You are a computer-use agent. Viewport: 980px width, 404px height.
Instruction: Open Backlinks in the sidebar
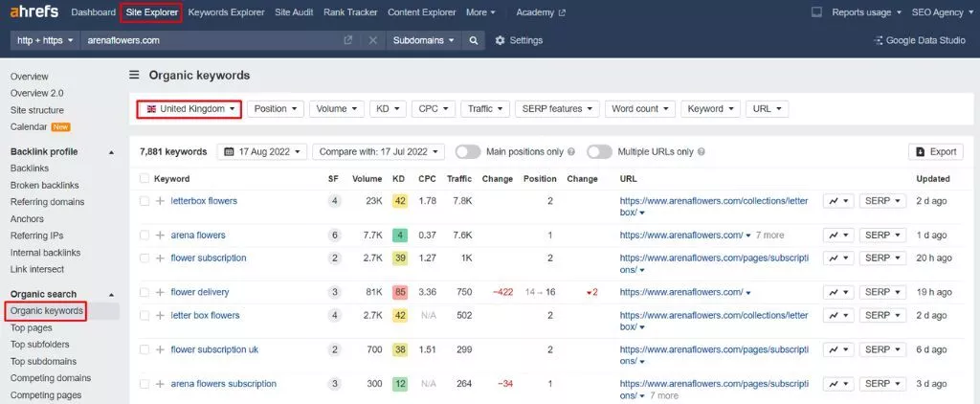tap(30, 168)
